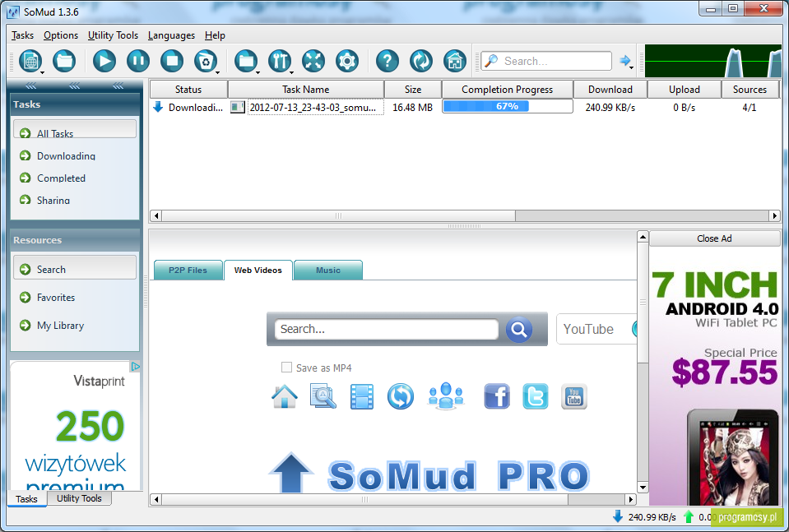Open dropdown arrow next to delete task icon
This screenshot has width=789, height=532.
217,73
